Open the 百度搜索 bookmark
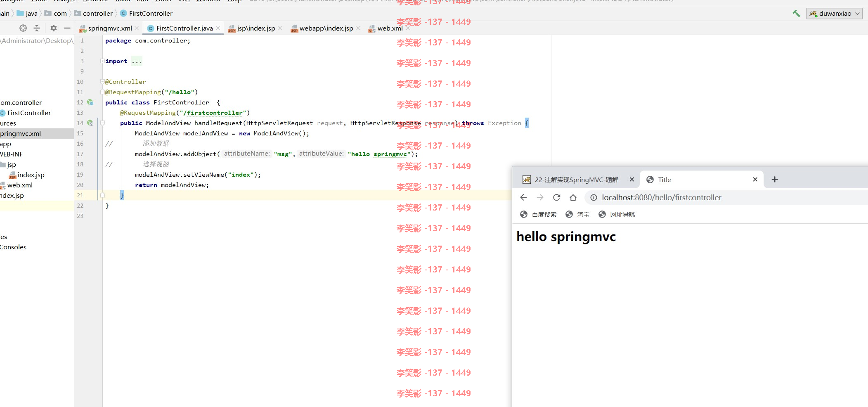Image resolution: width=868 pixels, height=407 pixels. pos(538,214)
